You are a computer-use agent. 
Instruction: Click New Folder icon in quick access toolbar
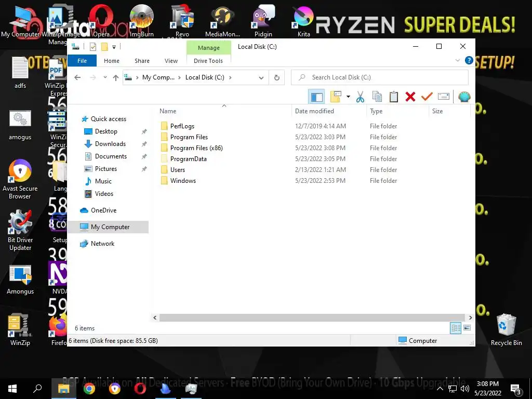pyautogui.click(x=104, y=47)
